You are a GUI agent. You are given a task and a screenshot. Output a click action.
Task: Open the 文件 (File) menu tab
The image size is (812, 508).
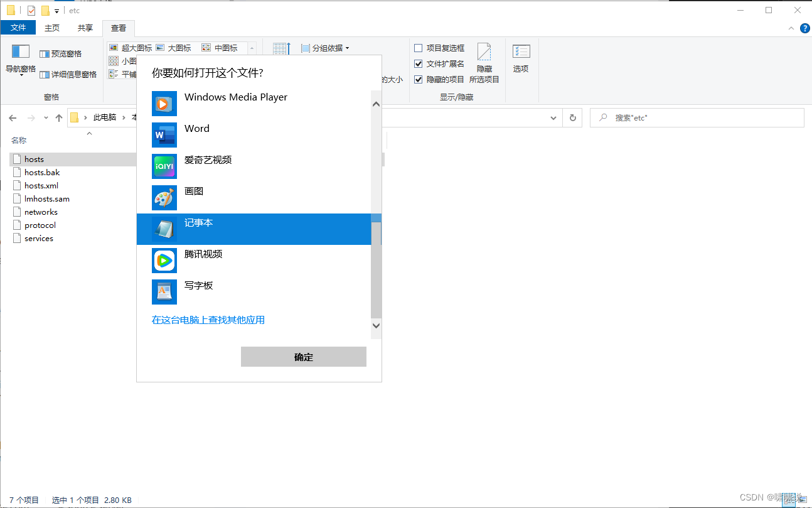(18, 28)
